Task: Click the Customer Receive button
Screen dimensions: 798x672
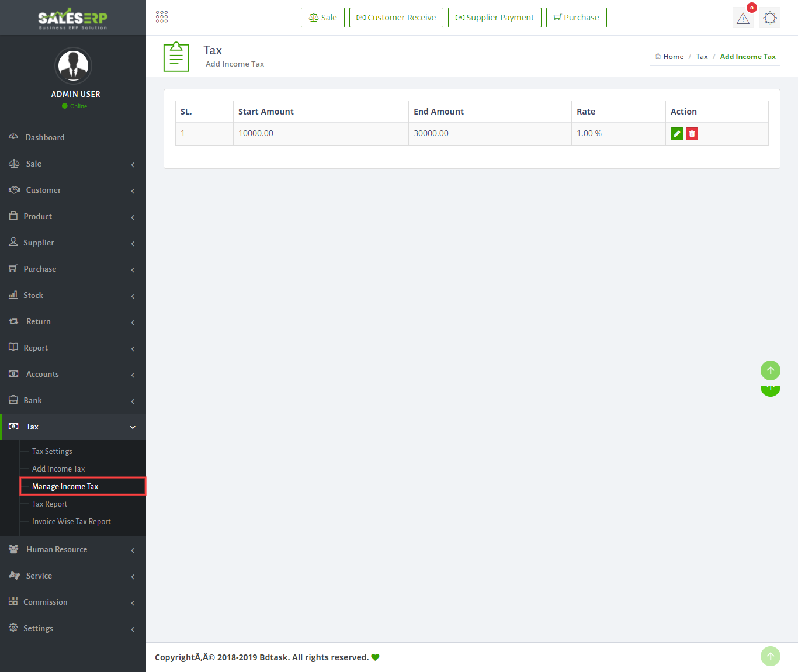Action: click(396, 18)
